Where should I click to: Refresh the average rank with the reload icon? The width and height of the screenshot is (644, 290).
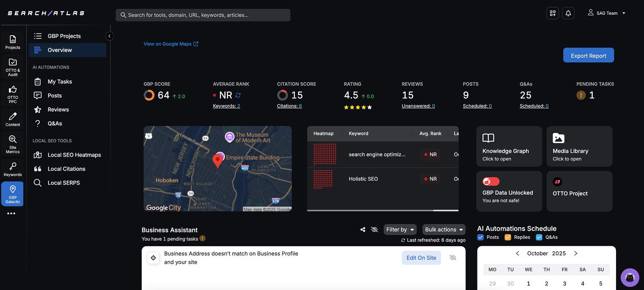[238, 95]
